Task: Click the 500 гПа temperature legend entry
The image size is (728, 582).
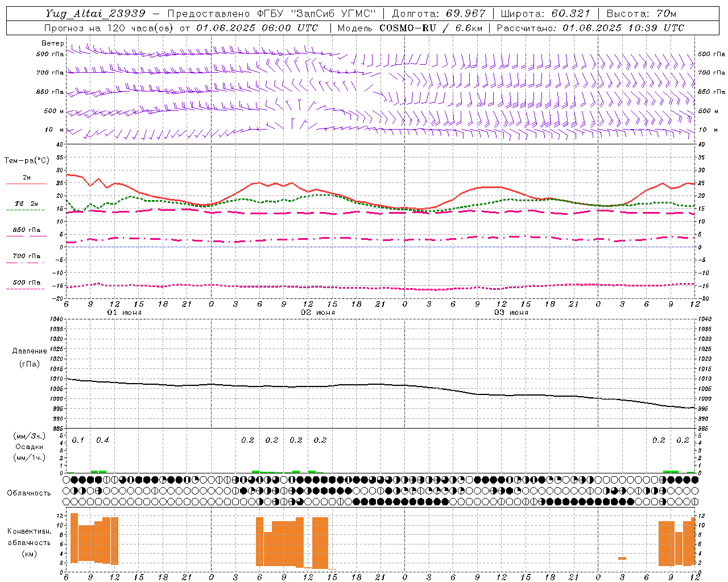Action: [x=27, y=282]
